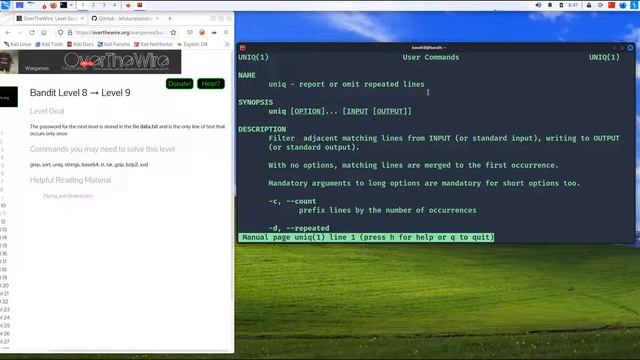Screen dimensions: 640x360
Task: Open the Kali applications menu icon
Action: [x=6, y=5]
